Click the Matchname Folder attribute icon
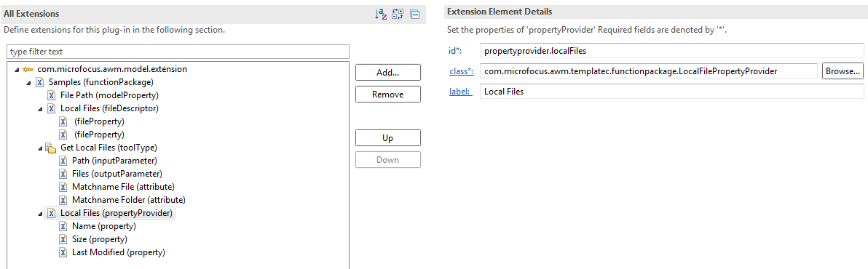This screenshot has width=868, height=269. [63, 199]
